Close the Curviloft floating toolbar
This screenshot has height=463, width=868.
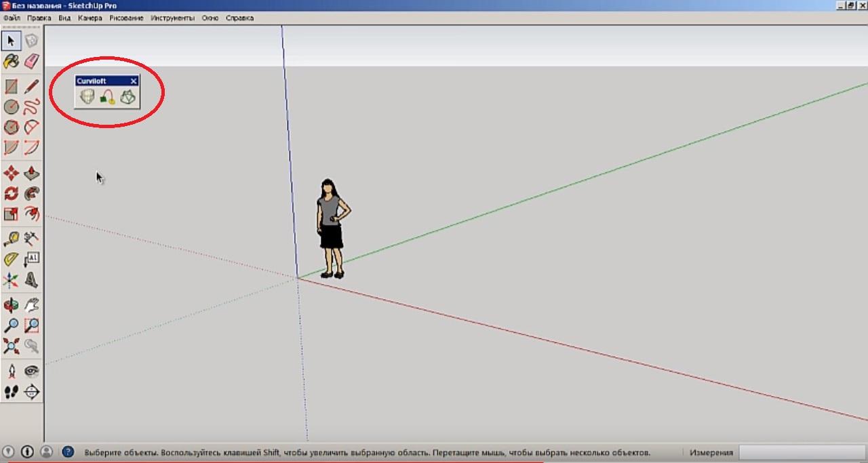click(134, 81)
